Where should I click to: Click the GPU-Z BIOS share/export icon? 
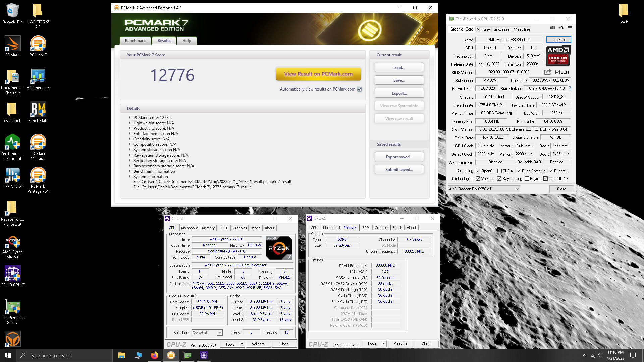pos(548,72)
